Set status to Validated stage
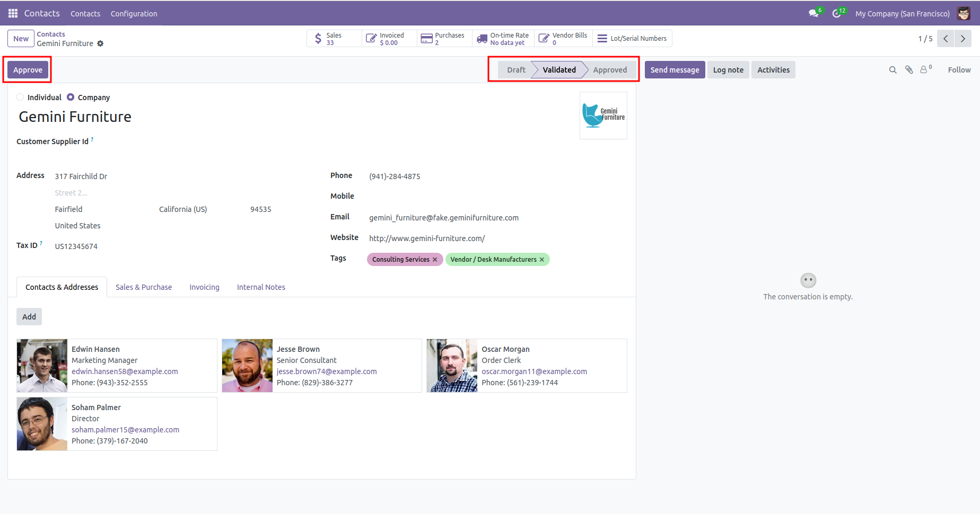The height and width of the screenshot is (514, 980). pos(559,70)
